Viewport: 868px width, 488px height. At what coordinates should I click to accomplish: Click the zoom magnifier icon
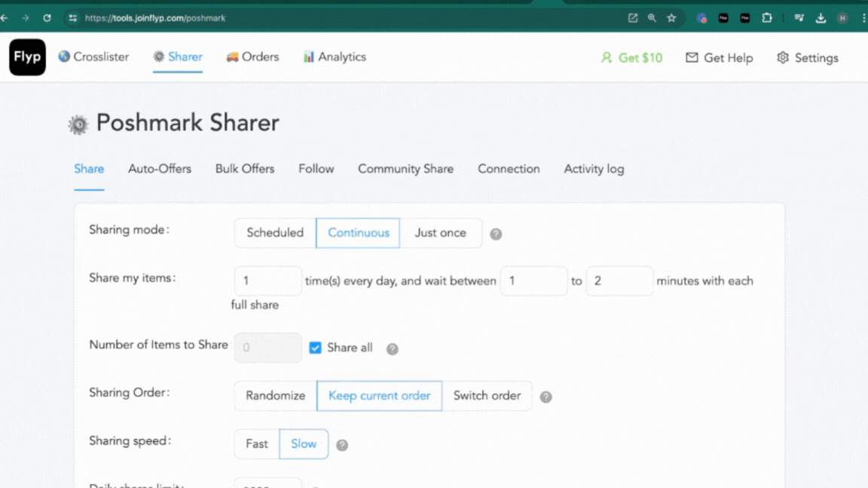coord(652,18)
